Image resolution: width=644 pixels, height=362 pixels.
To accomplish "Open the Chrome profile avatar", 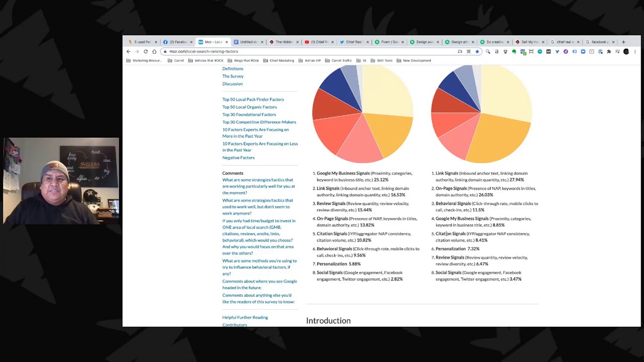I will tap(626, 51).
